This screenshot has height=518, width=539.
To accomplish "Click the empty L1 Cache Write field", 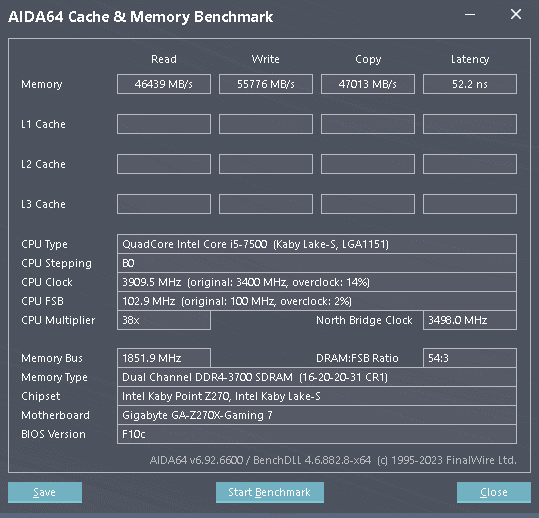I will click(266, 124).
